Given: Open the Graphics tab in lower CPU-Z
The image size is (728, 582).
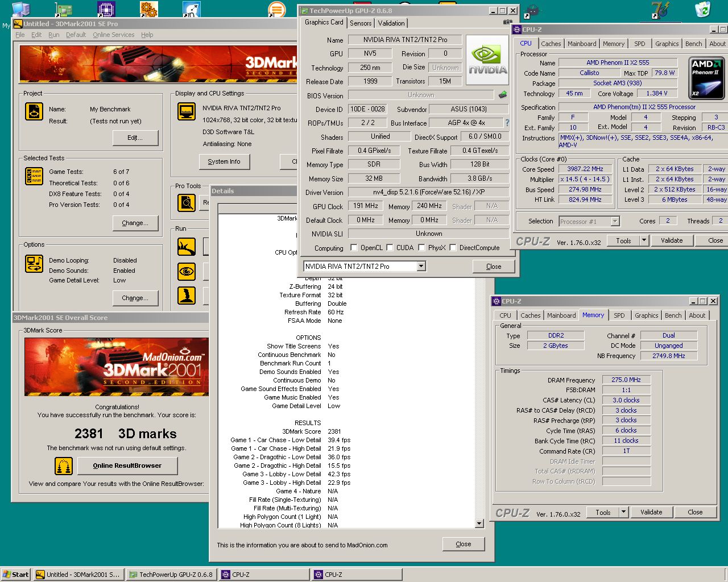Looking at the screenshot, I should pos(646,315).
